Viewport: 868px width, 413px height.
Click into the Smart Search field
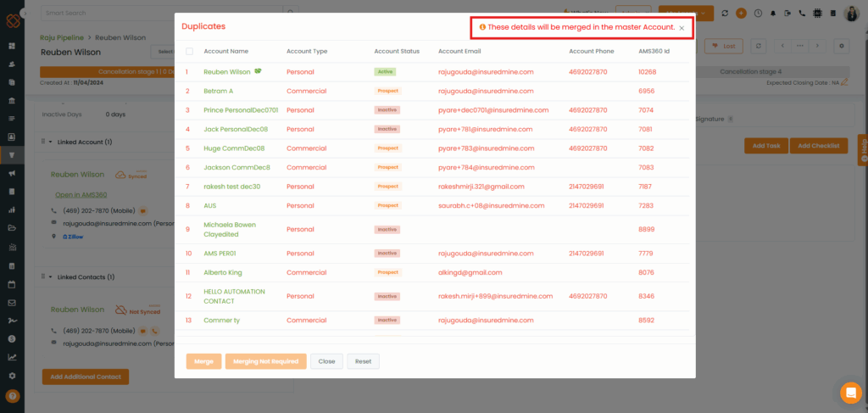(161, 14)
